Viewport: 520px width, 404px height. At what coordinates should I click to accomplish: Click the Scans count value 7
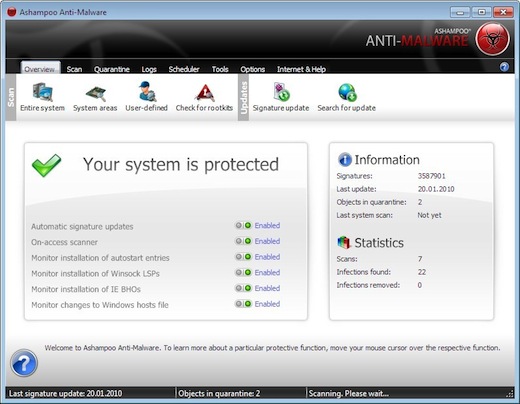click(x=420, y=259)
